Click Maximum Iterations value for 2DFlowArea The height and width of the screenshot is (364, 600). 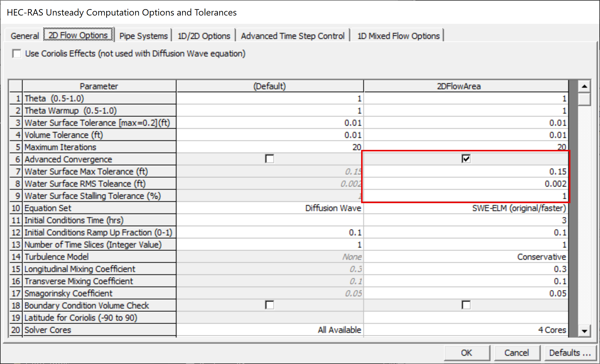466,147
